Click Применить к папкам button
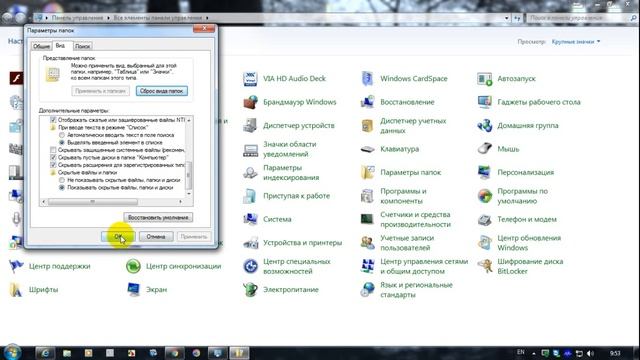This screenshot has width=640, height=360. pyautogui.click(x=100, y=91)
